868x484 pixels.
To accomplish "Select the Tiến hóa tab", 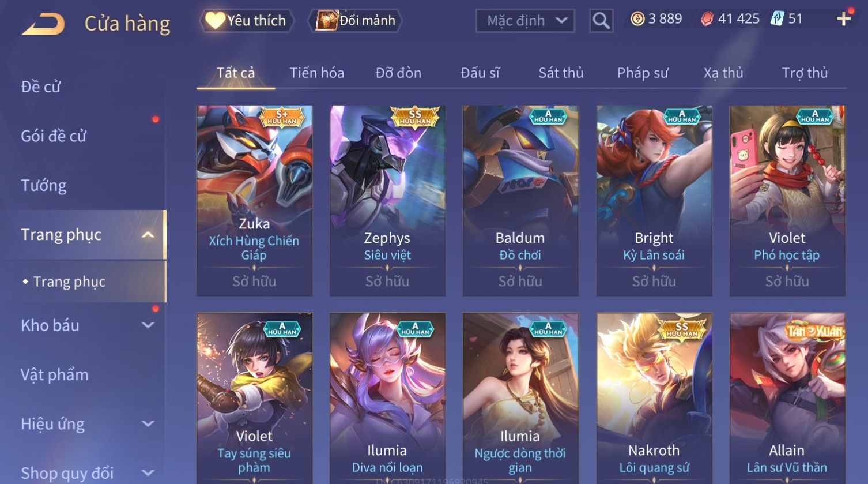I will pos(316,73).
